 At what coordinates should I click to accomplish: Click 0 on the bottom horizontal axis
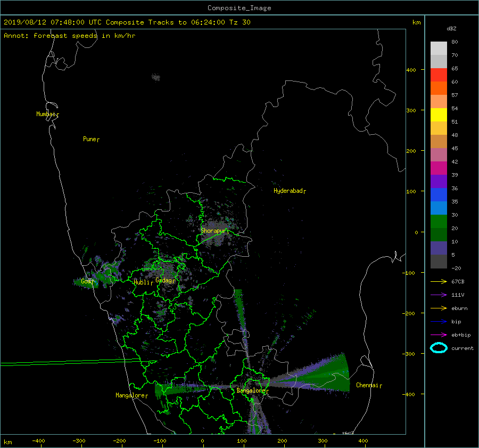click(203, 441)
